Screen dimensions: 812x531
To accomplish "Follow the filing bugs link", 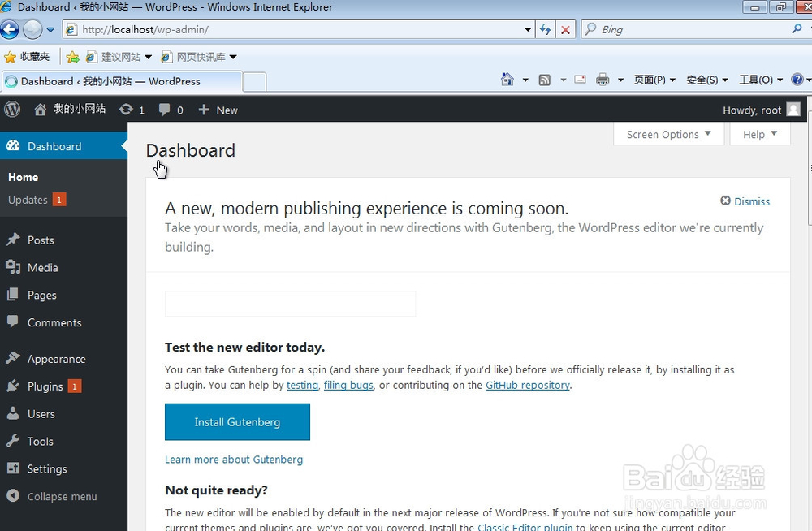I will pos(348,385).
